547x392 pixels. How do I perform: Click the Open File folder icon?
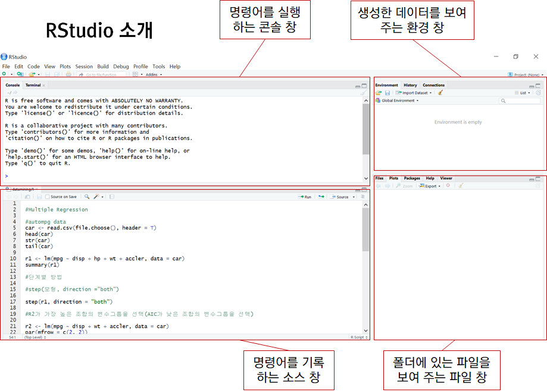[32, 74]
